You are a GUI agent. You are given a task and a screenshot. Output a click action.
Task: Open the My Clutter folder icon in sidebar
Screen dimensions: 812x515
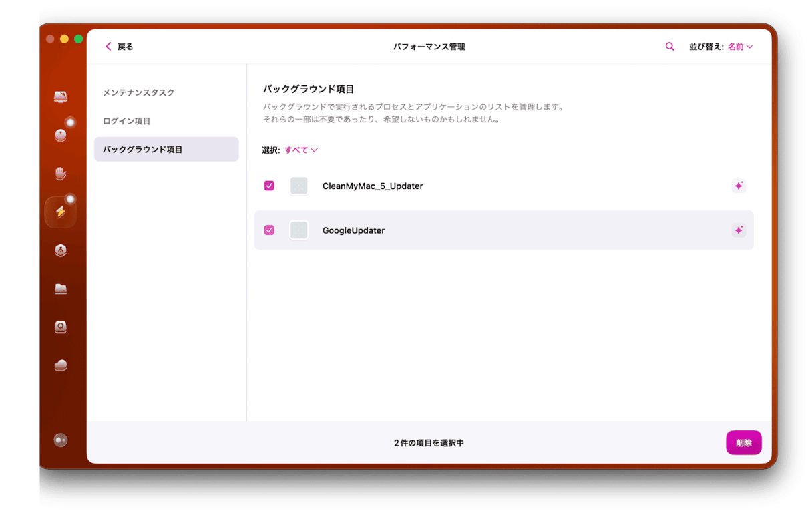tap(60, 289)
